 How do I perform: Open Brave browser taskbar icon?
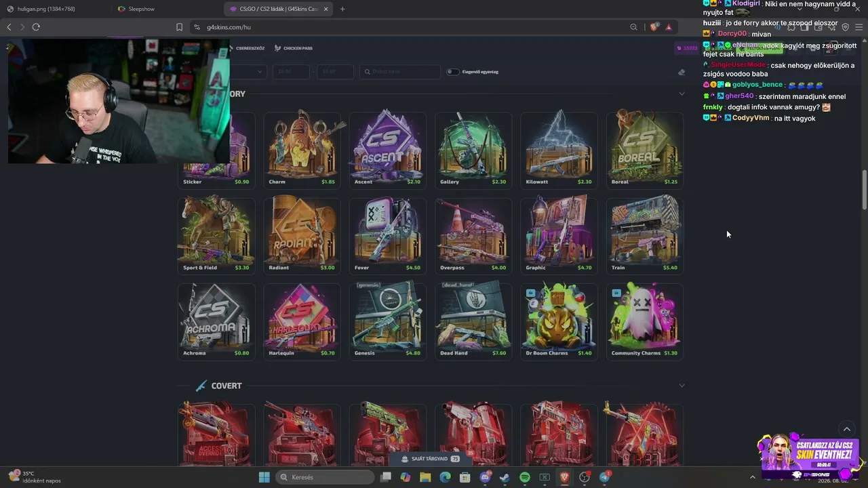pyautogui.click(x=564, y=477)
